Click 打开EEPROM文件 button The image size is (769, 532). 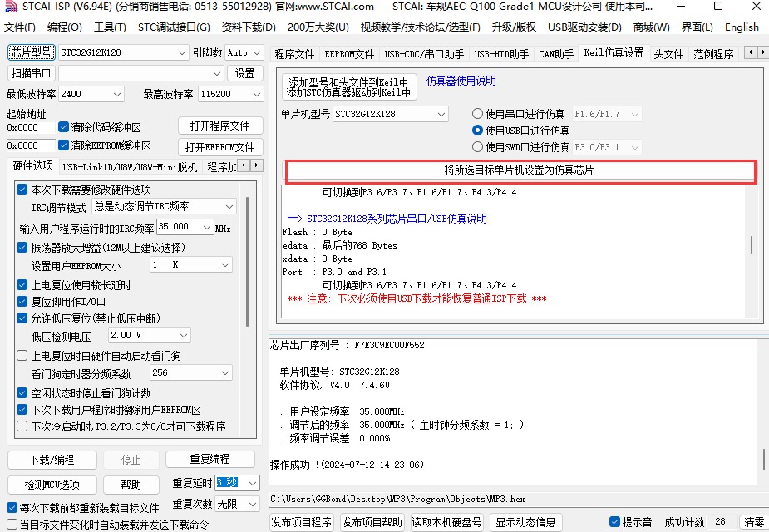pos(220,146)
